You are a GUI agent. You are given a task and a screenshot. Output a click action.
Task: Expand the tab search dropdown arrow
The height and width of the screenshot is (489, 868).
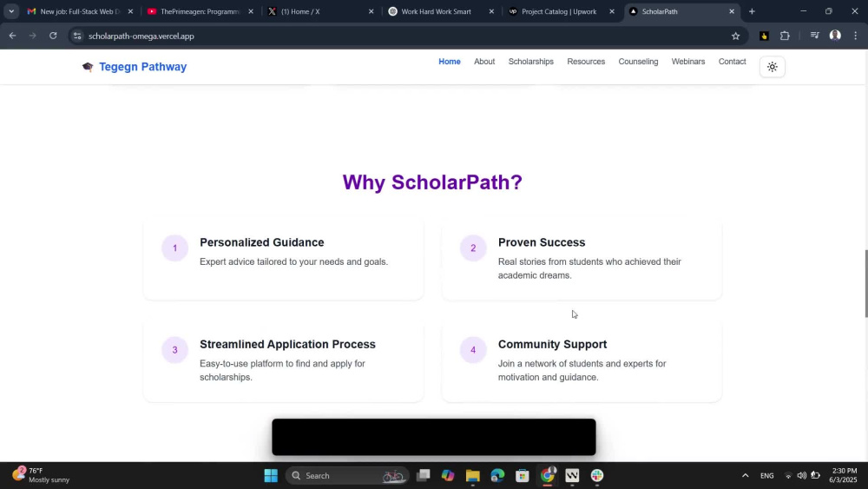coord(11,11)
